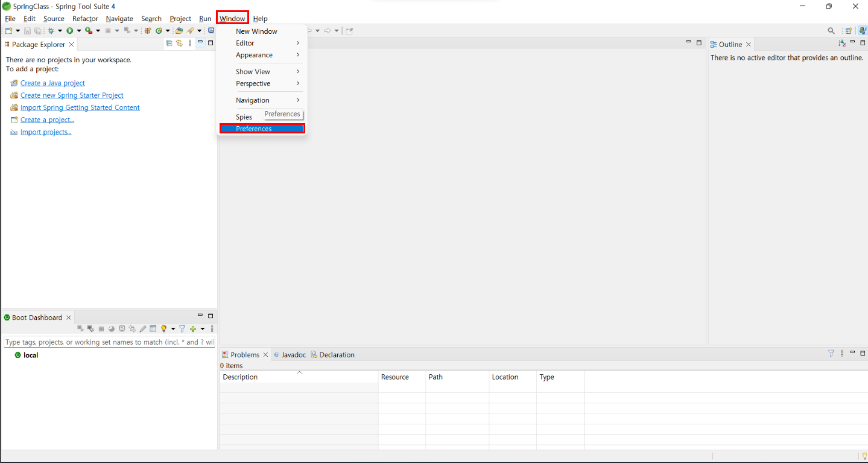Click the Boot Dashboard tag filter input field
868x463 pixels.
pyautogui.click(x=109, y=342)
